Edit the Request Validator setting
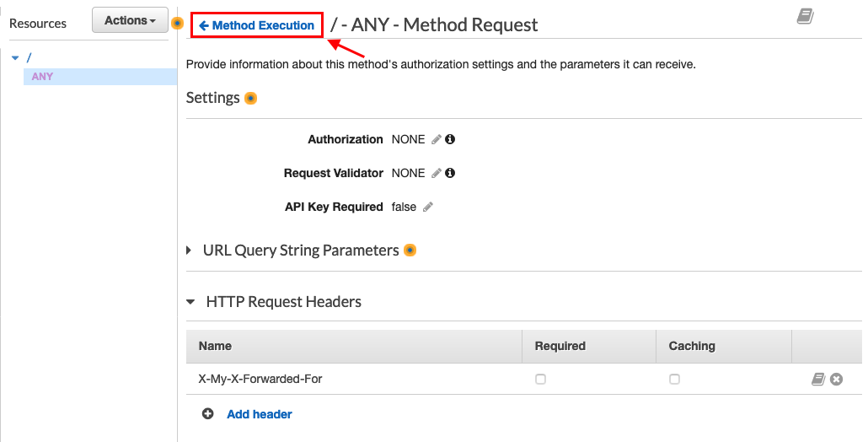The image size is (868, 442). tap(436, 173)
